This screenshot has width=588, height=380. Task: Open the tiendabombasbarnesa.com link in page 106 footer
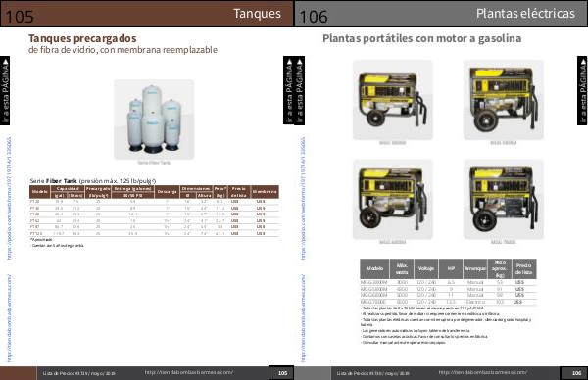pos(483,372)
